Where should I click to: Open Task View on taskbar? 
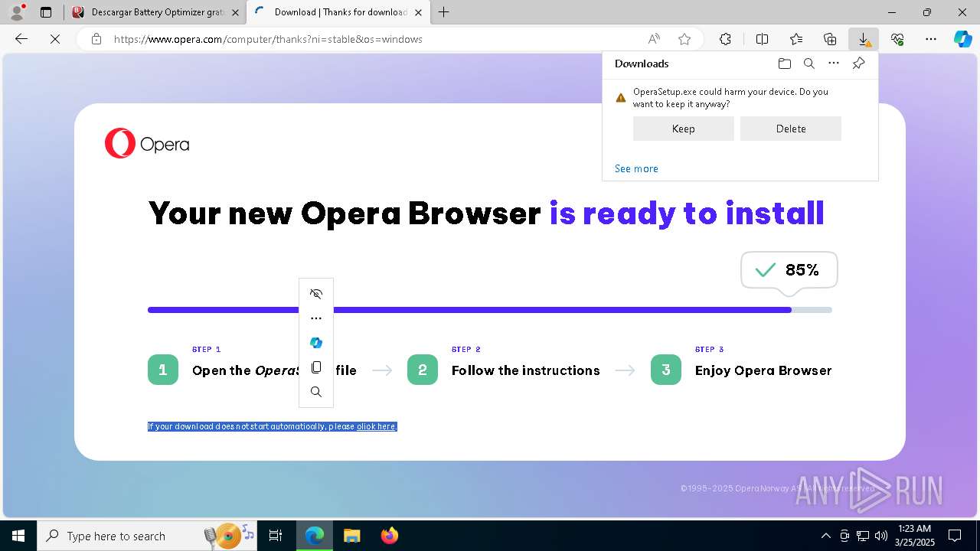[276, 536]
